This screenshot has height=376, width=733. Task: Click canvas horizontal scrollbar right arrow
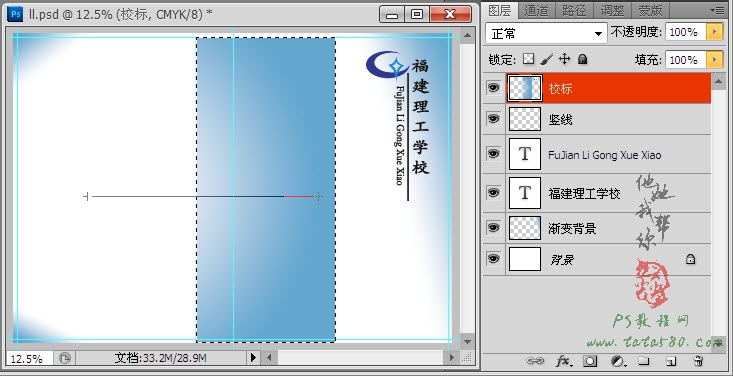point(452,358)
